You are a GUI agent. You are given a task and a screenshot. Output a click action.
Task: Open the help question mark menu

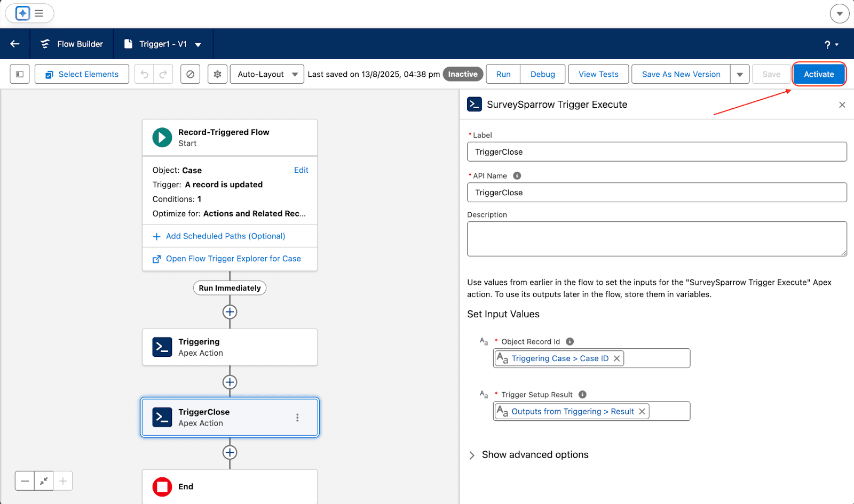click(x=831, y=45)
